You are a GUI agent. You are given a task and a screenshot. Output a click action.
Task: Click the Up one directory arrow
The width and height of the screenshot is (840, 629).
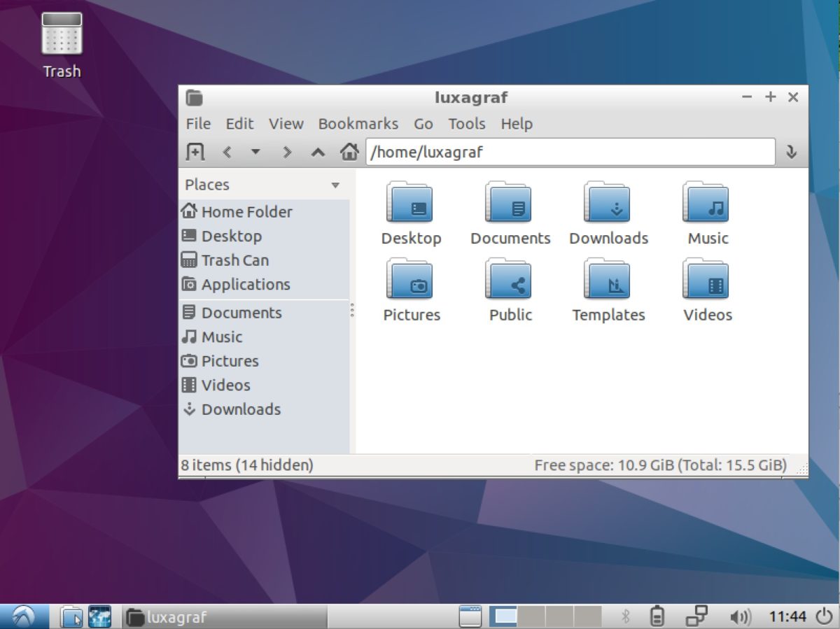pyautogui.click(x=317, y=152)
